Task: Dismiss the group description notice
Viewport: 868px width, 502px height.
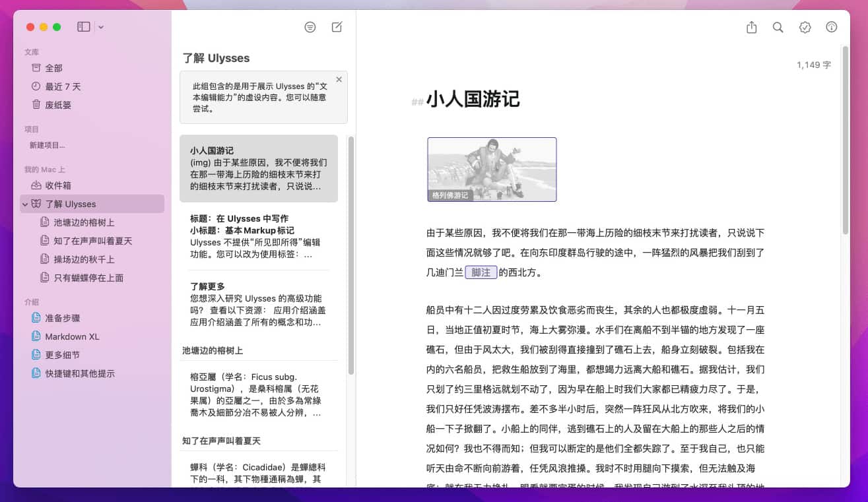Action: tap(339, 80)
